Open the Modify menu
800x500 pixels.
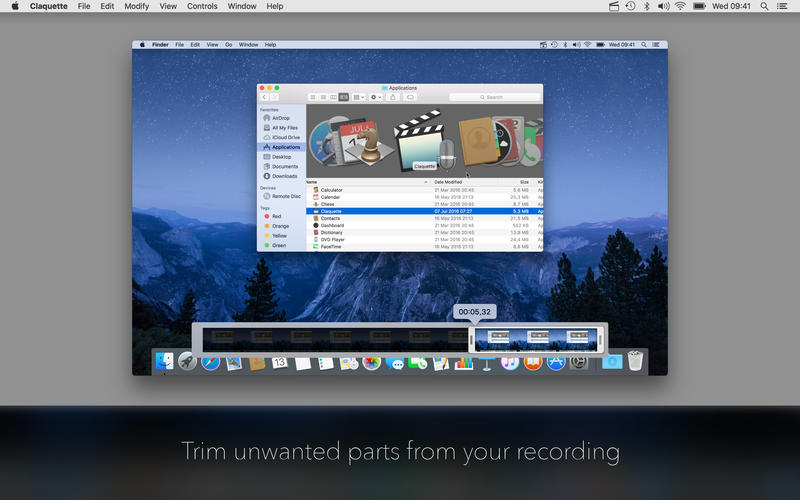pos(137,6)
